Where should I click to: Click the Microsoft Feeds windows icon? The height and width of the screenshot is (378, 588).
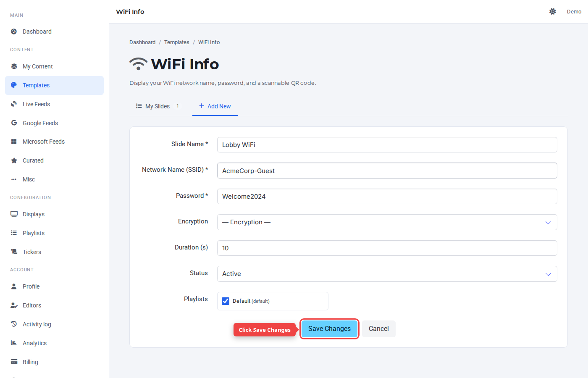tap(14, 142)
